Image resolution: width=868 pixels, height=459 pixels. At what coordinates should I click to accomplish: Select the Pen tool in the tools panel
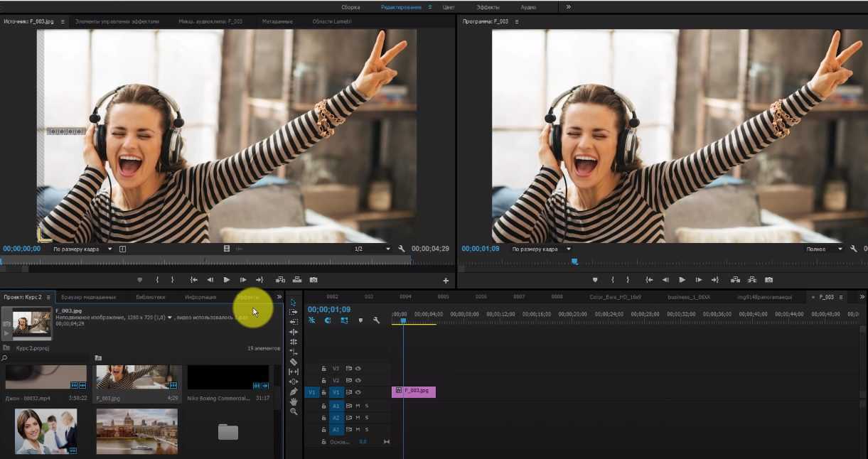click(294, 391)
